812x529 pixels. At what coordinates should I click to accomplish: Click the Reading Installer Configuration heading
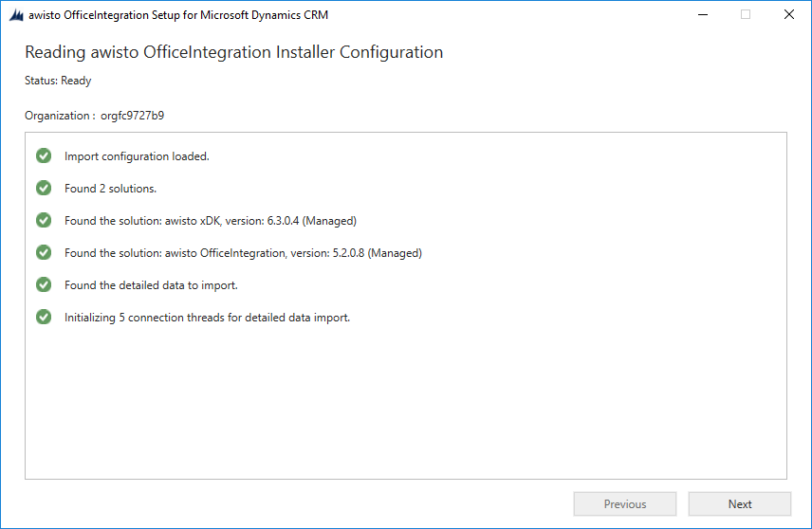tap(234, 52)
